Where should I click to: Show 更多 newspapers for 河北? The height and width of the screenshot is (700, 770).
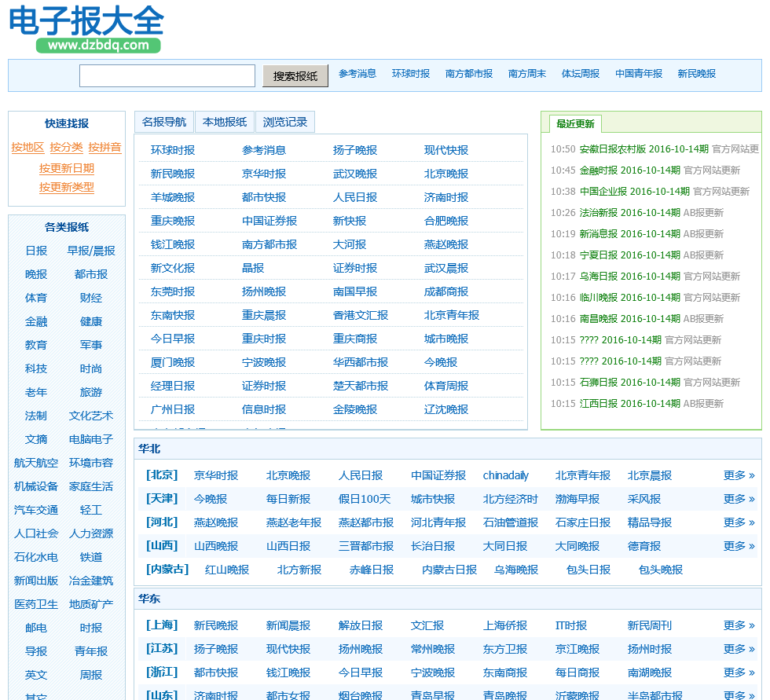739,522
